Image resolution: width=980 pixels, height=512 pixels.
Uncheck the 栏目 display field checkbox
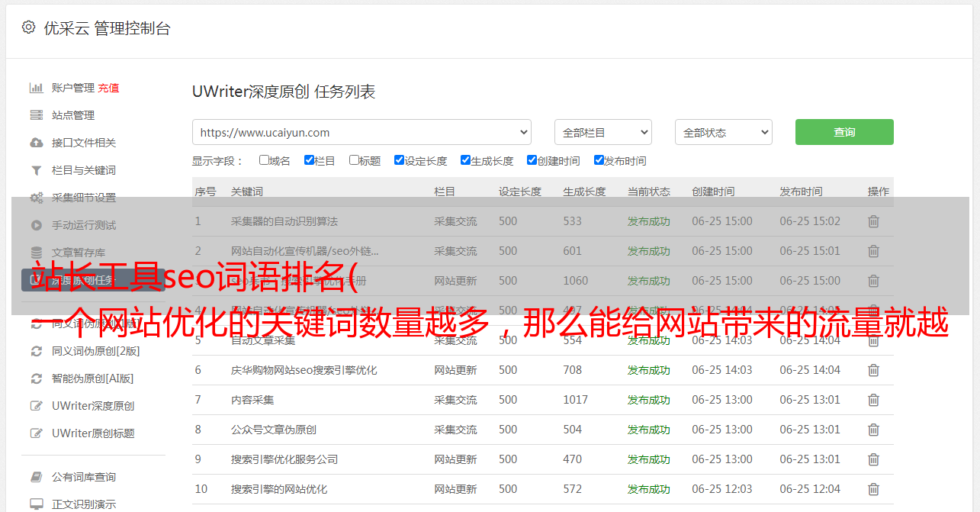pyautogui.click(x=309, y=160)
